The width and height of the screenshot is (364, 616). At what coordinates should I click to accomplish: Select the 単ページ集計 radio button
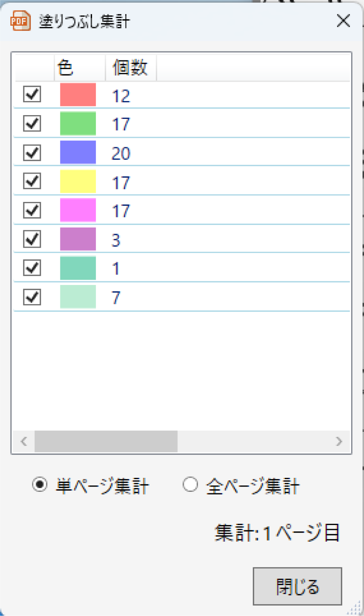[40, 484]
